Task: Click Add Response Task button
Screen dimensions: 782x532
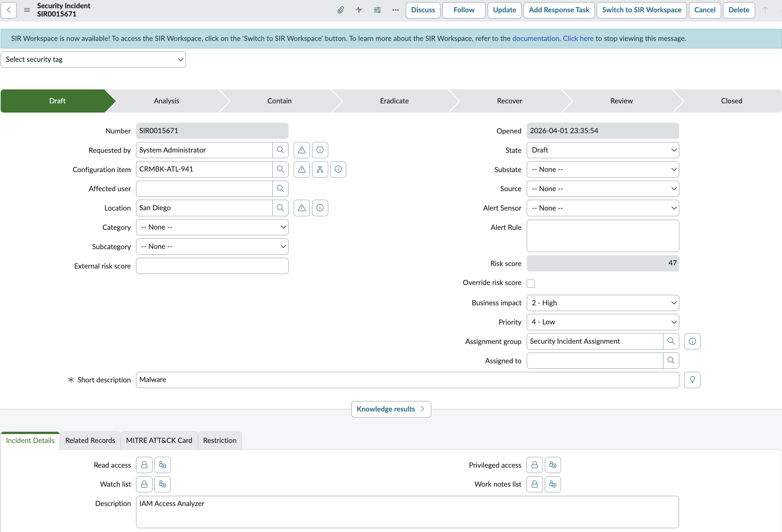Action: click(559, 10)
